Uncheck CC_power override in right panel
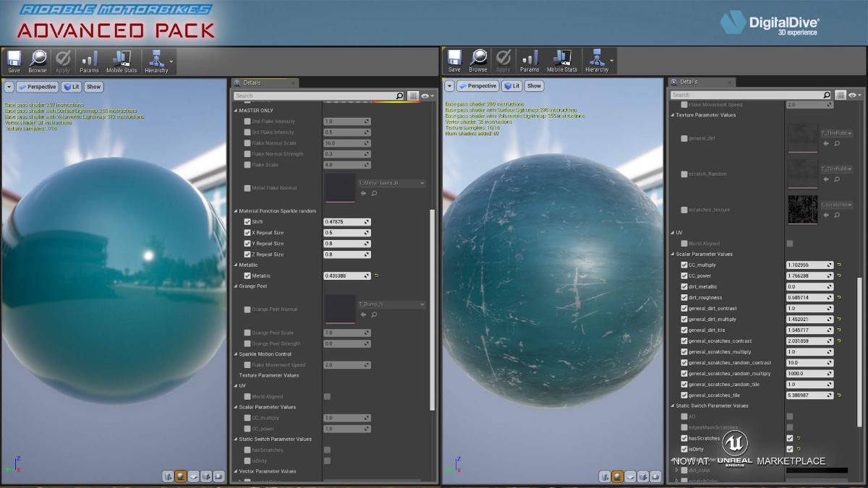 coord(684,276)
